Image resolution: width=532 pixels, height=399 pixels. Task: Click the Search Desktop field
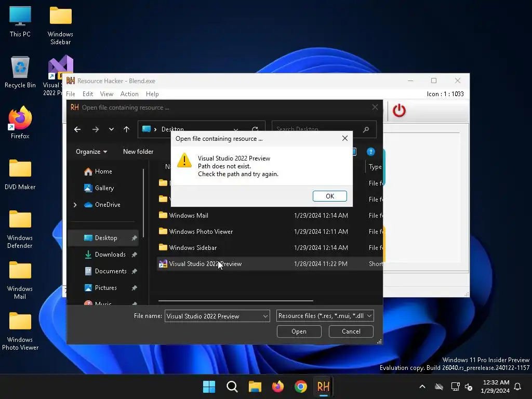(324, 129)
